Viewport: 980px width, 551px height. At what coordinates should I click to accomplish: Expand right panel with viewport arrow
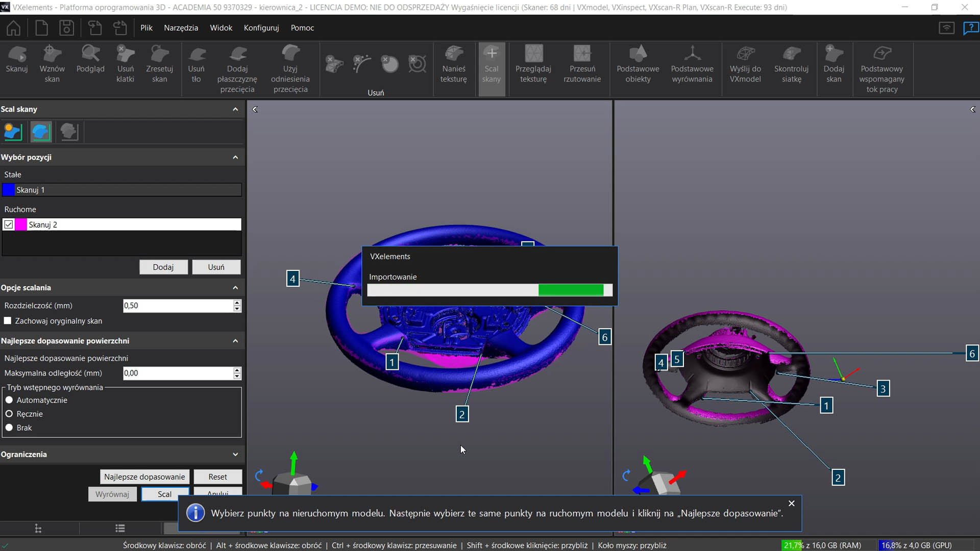tap(972, 109)
